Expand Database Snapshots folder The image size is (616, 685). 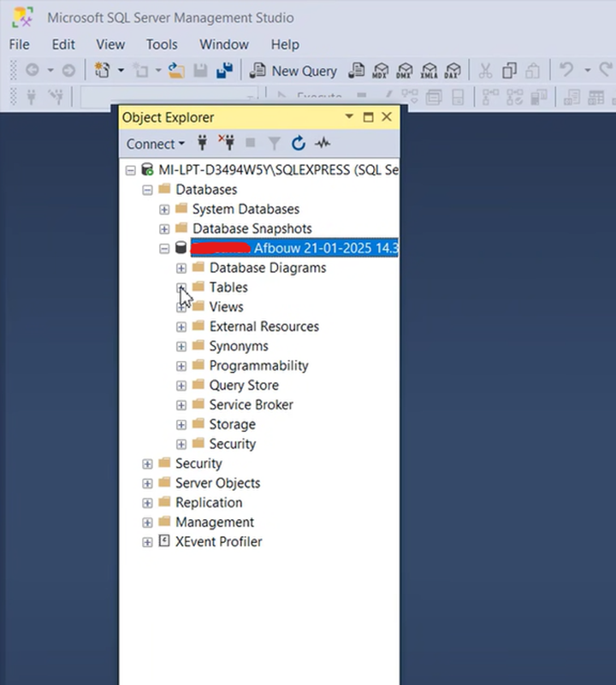click(164, 229)
